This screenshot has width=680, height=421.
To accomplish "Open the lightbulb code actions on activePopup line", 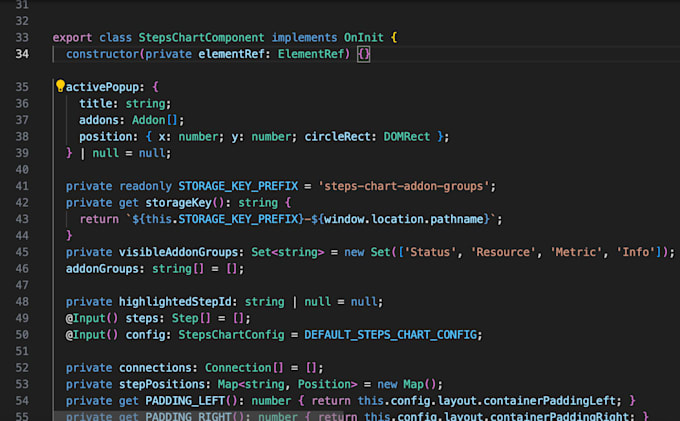I will [x=60, y=86].
